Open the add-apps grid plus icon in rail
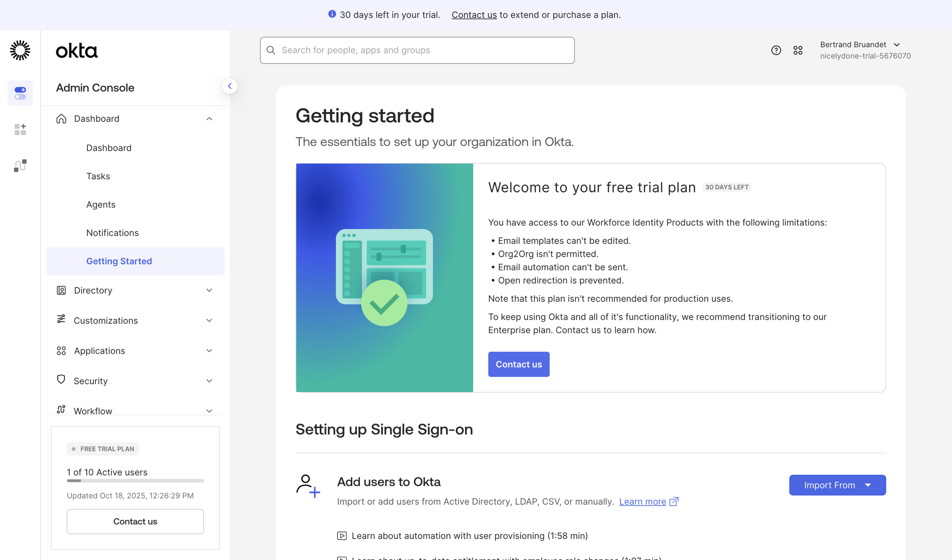The height and width of the screenshot is (560, 952). (20, 129)
